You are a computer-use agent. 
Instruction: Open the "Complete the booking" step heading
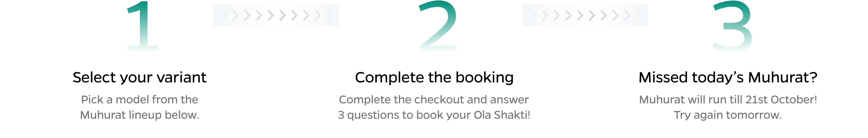[x=434, y=77]
